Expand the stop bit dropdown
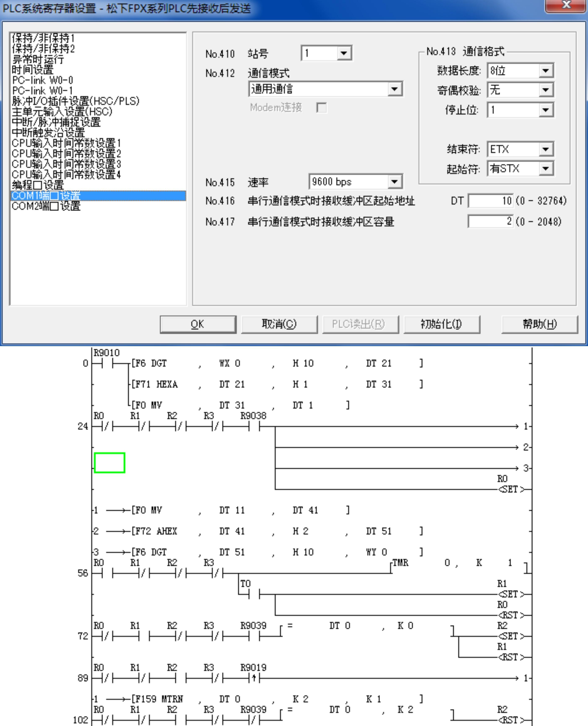The image size is (588, 726). (545, 110)
